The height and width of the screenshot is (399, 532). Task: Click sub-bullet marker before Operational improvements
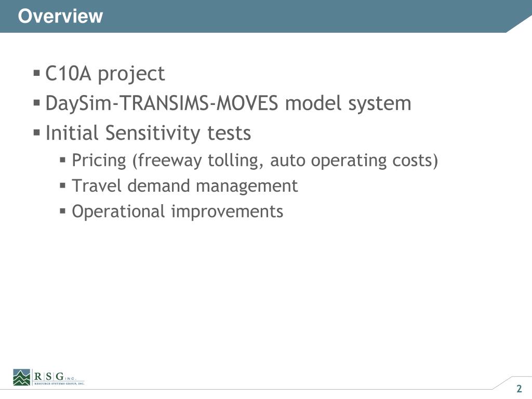(x=62, y=211)
